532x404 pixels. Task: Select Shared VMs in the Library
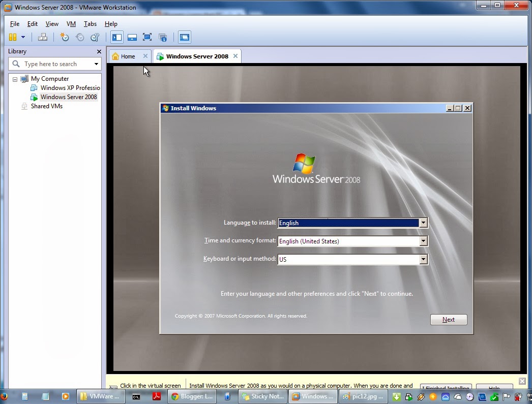(47, 106)
